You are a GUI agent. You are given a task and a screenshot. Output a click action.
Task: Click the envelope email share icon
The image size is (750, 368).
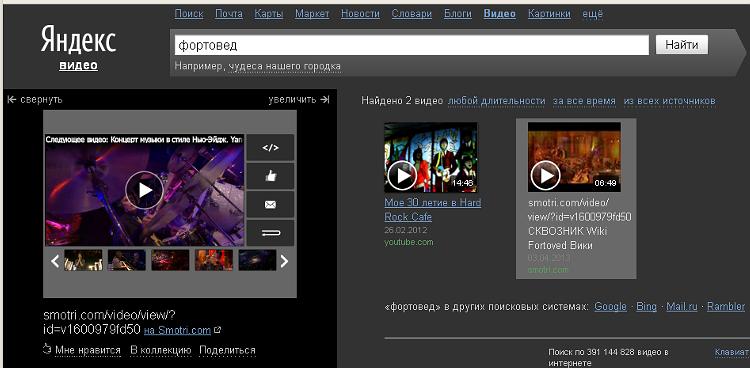270,205
